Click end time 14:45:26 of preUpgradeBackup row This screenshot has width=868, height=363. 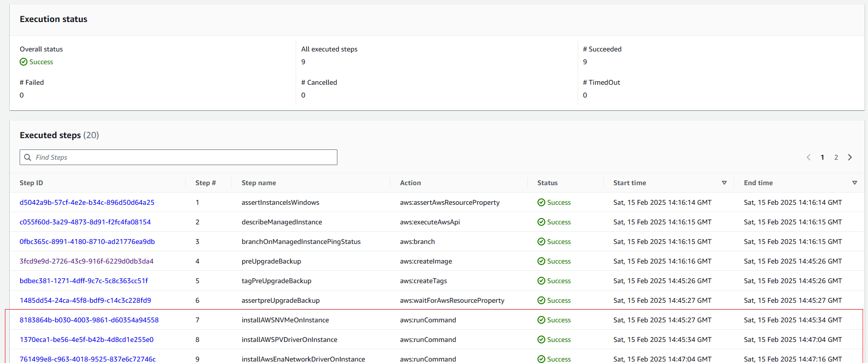[793, 261]
